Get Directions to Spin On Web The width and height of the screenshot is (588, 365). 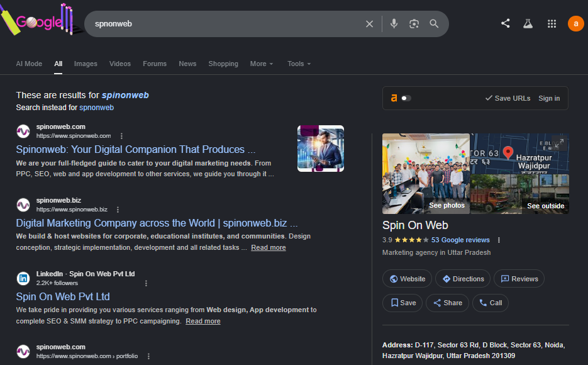pos(463,279)
